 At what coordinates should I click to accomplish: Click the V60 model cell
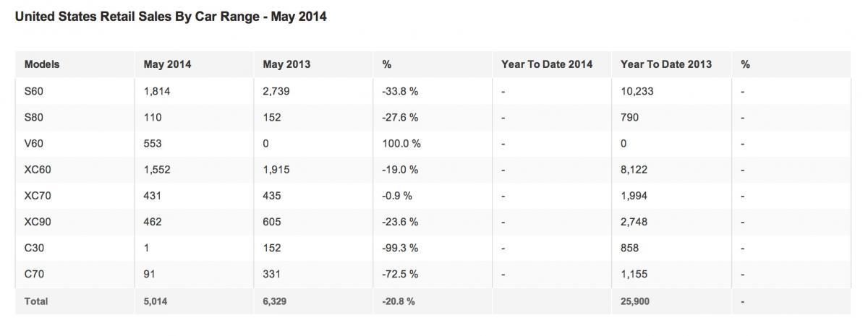click(34, 144)
